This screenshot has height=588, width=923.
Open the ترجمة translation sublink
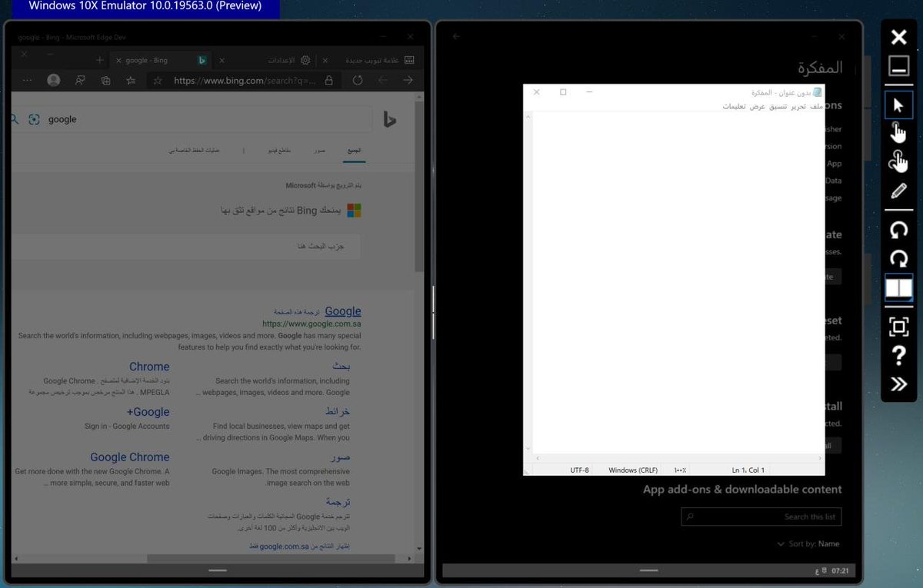click(x=338, y=502)
